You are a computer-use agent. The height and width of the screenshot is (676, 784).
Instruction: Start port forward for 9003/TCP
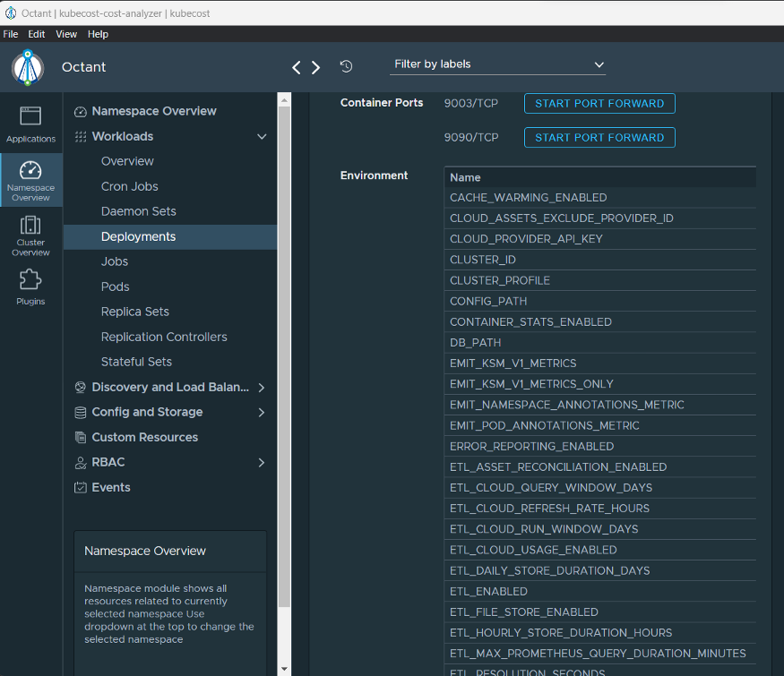click(x=599, y=104)
